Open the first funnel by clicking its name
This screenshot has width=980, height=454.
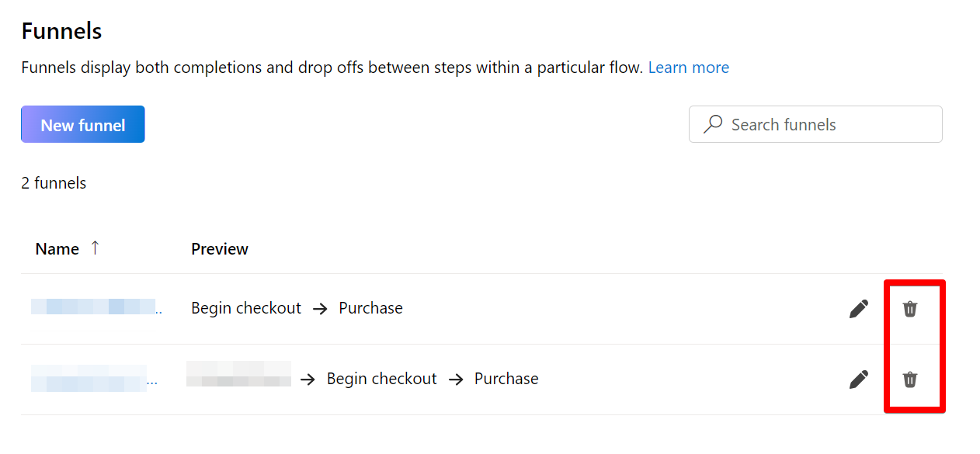(93, 308)
